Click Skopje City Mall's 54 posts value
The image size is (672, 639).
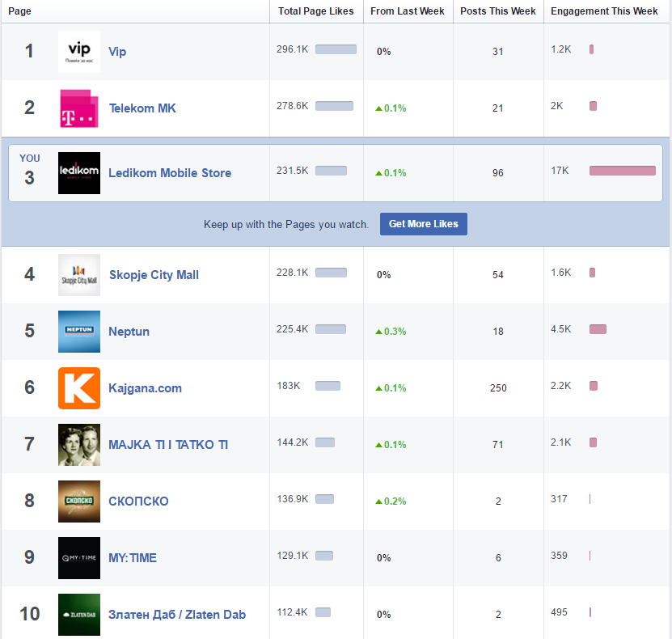[498, 275]
